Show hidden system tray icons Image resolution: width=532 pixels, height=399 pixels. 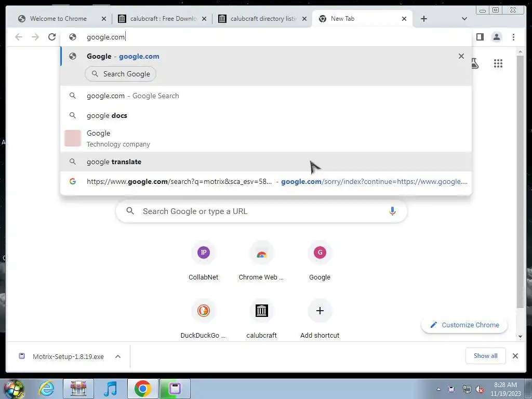tap(438, 389)
